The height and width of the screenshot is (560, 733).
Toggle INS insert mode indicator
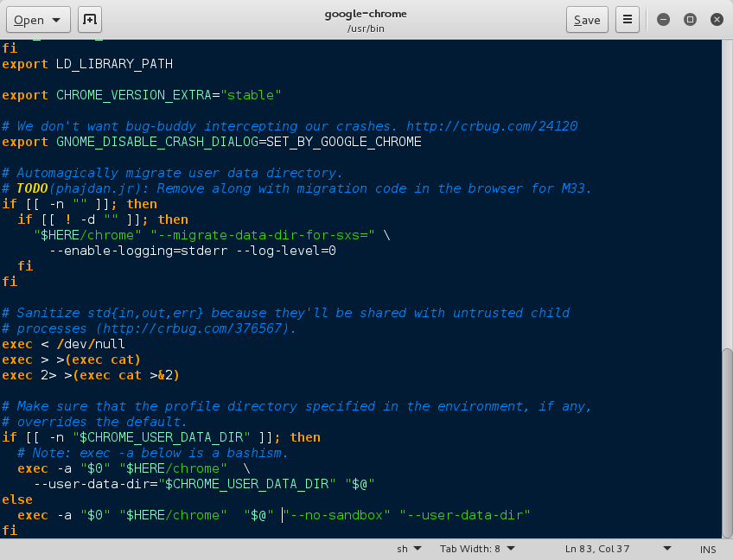[x=708, y=550]
